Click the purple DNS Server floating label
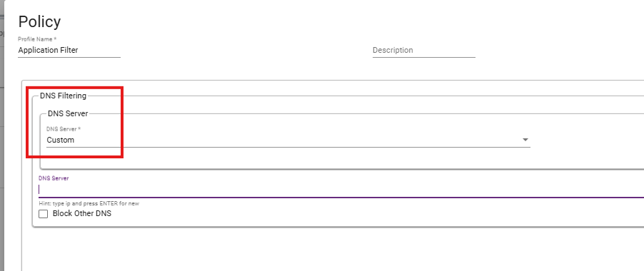The width and height of the screenshot is (644, 271). [x=54, y=178]
